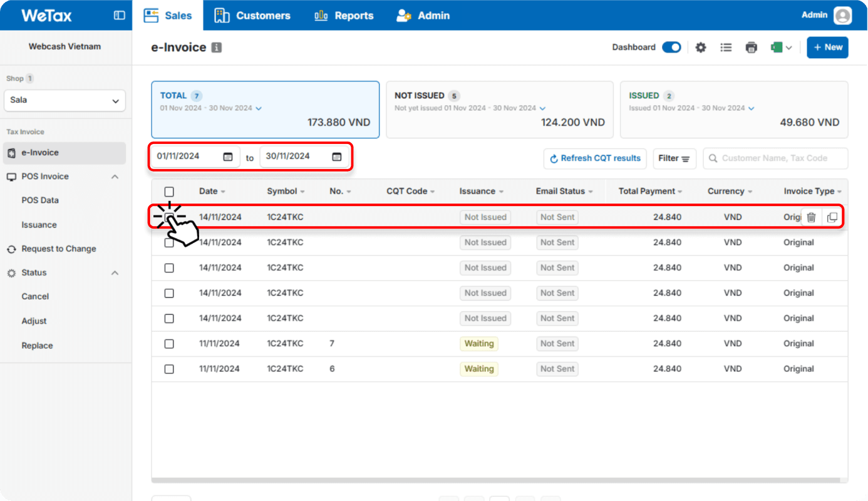Open the Shop dropdown showing Sala
868x501 pixels.
pos(65,100)
